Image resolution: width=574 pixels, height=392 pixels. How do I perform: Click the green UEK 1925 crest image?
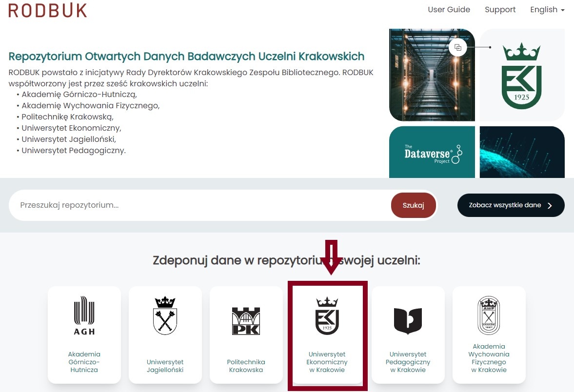(x=522, y=76)
